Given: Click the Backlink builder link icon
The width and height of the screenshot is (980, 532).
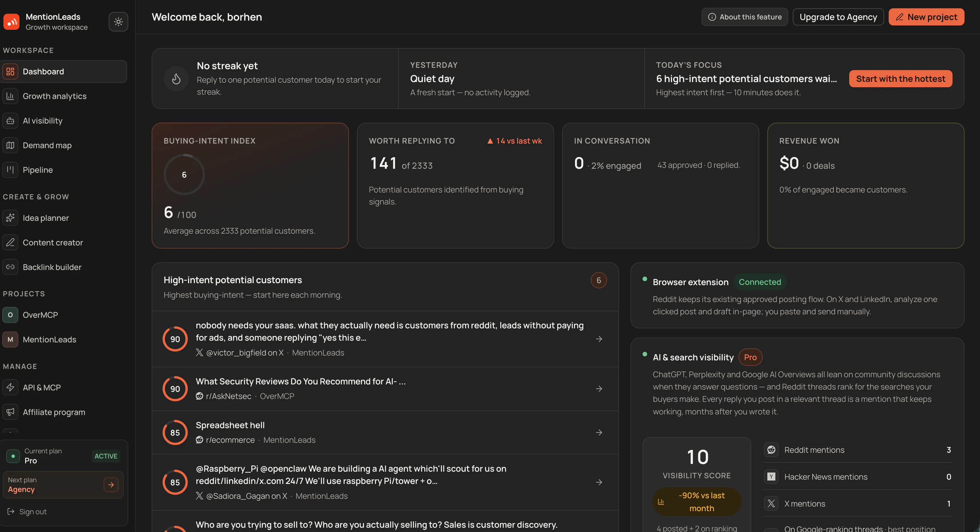Looking at the screenshot, I should click(x=10, y=267).
